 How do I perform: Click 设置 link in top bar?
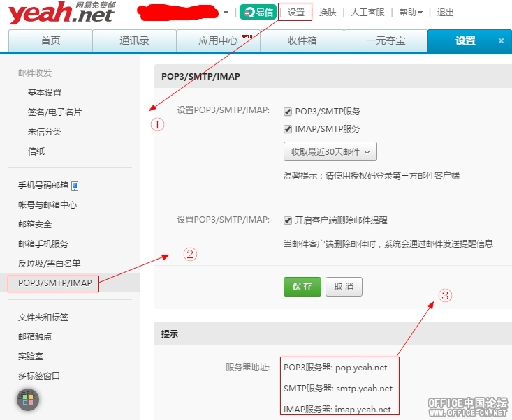pos(296,13)
